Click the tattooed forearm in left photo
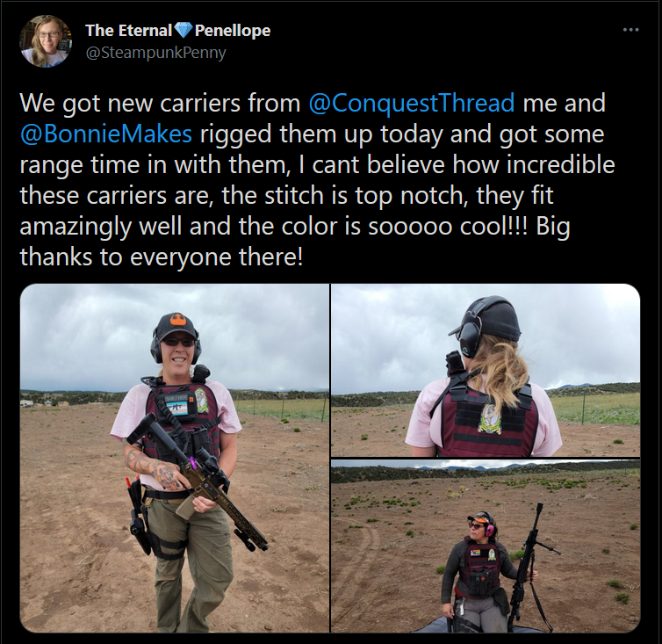 [x=151, y=467]
